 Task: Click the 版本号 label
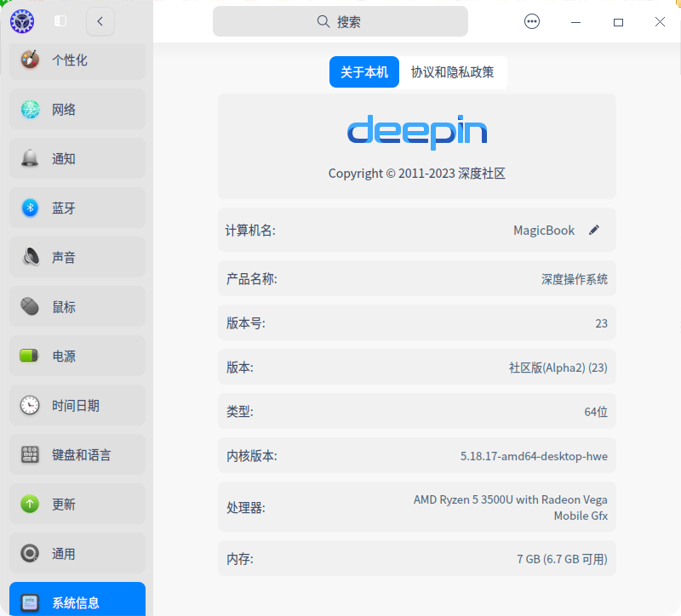[245, 323]
